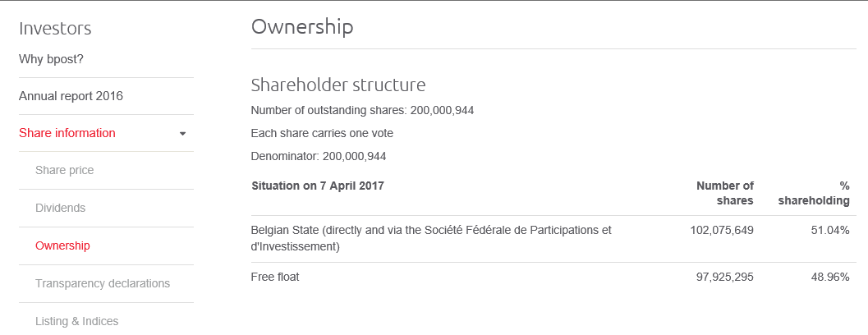Collapse the Share information arrow
The height and width of the screenshot is (335, 868).
(182, 134)
